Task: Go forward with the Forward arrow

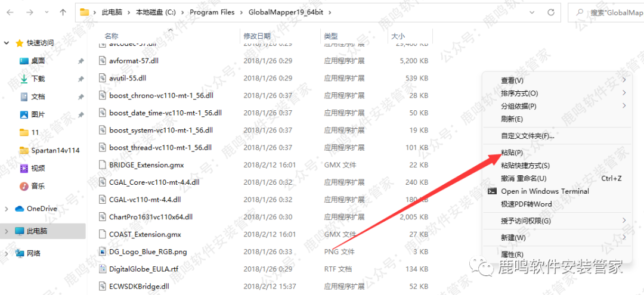Action: (29, 13)
